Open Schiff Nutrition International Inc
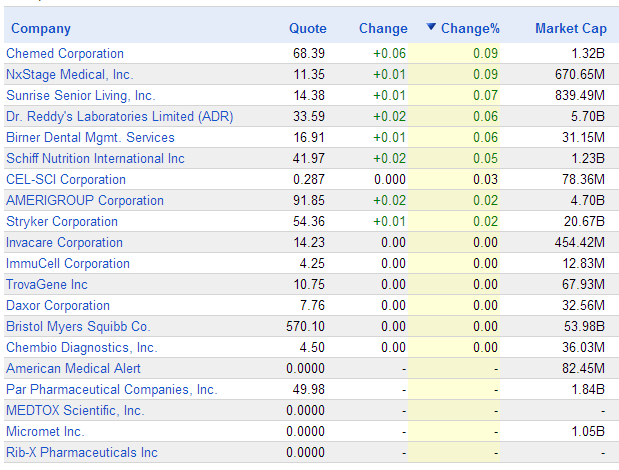619x470 pixels. 95,158
